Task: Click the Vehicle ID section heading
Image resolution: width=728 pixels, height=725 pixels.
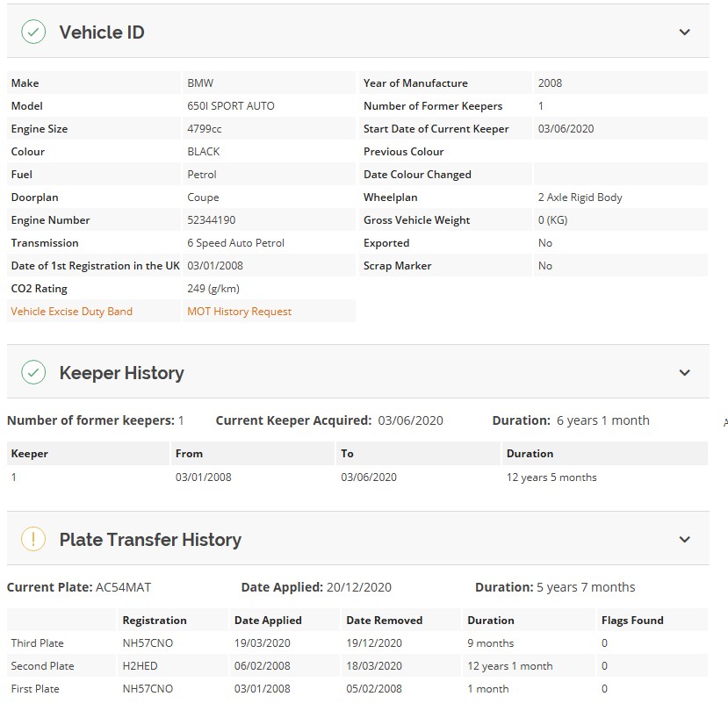Action: tap(102, 32)
